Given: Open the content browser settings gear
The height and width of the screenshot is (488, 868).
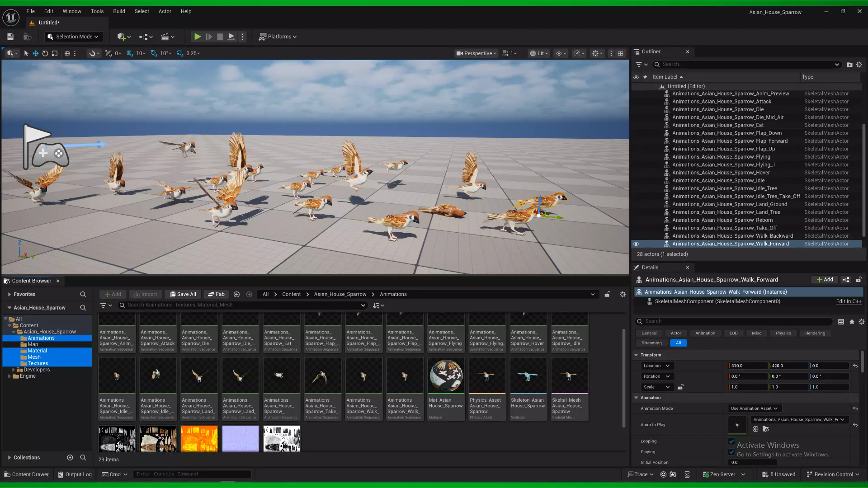Looking at the screenshot, I should 623,294.
